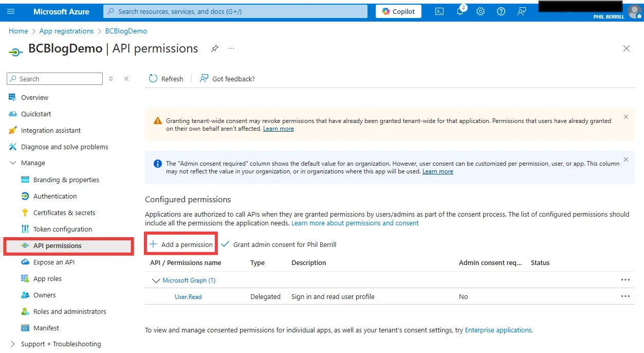
Task: Open Learn more in the info banner
Action: (438, 171)
